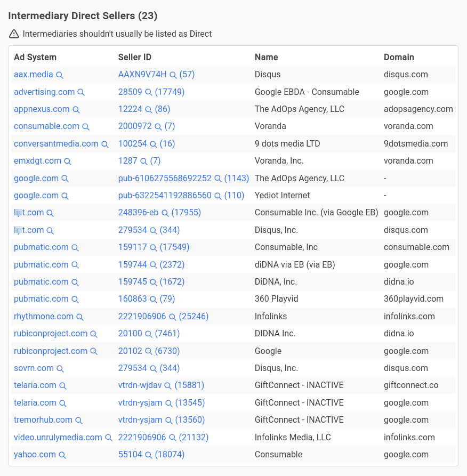Screen dimensions: 467x476
Task: Click the Seller ID column header
Action: pyautogui.click(x=135, y=58)
